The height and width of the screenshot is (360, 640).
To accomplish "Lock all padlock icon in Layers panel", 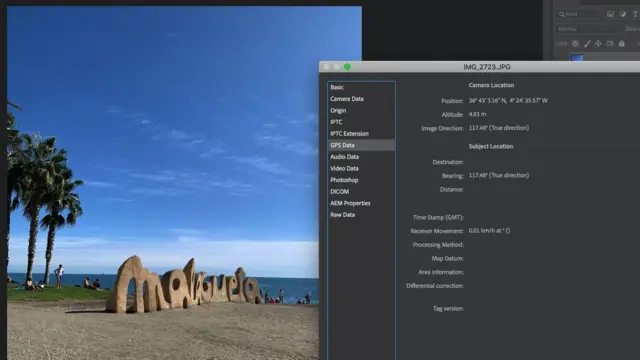I will tap(622, 43).
